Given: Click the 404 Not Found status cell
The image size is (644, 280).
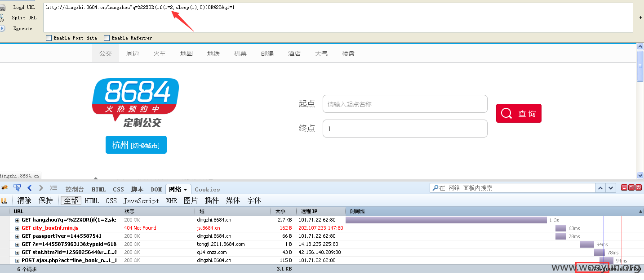Looking at the screenshot, I should [140, 228].
